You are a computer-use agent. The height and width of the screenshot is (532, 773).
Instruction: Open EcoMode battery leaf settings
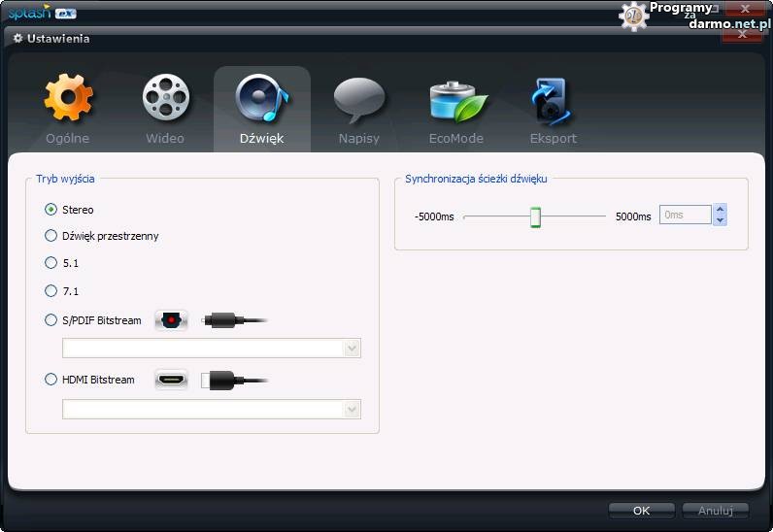point(456,101)
